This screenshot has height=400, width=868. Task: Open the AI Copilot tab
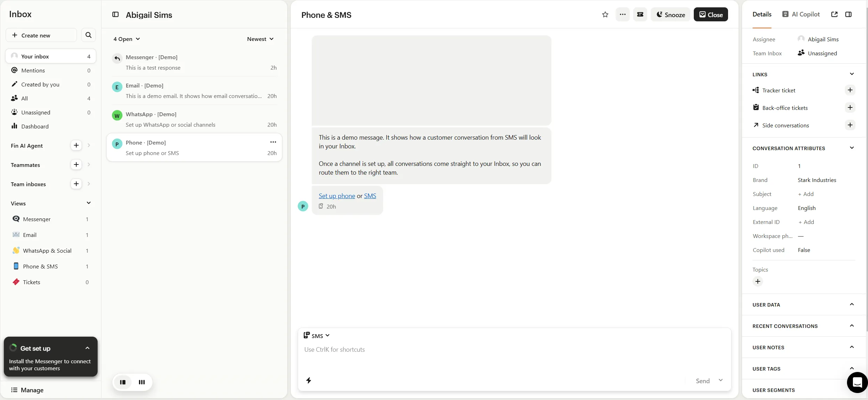click(801, 14)
